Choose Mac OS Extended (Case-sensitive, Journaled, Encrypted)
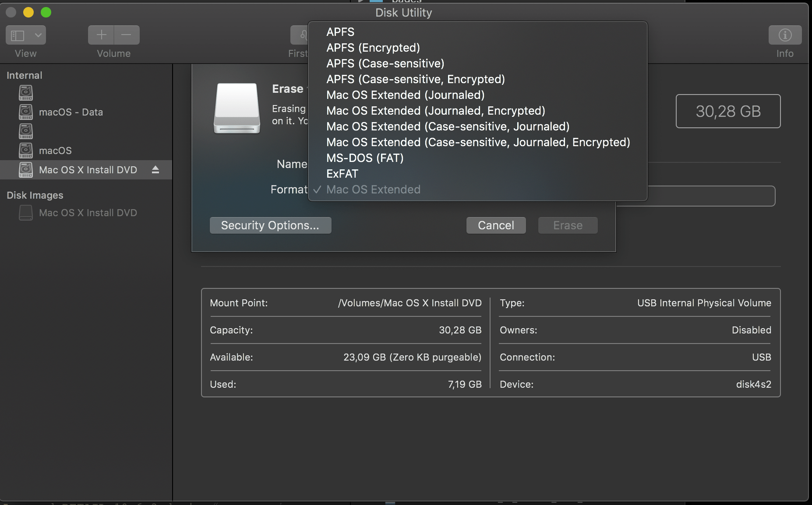Screen dimensions: 812x505 click(477, 142)
